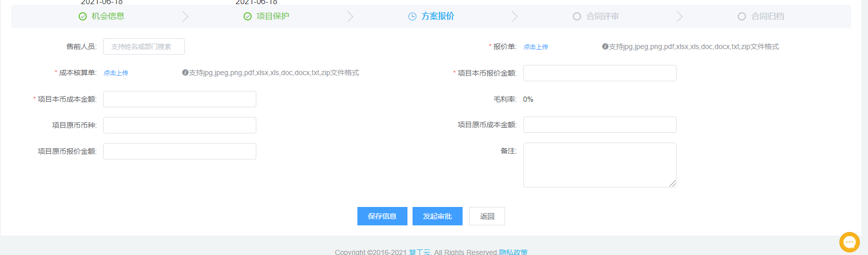Click the 合同评审 step circle icon
868x255 pixels.
(577, 16)
